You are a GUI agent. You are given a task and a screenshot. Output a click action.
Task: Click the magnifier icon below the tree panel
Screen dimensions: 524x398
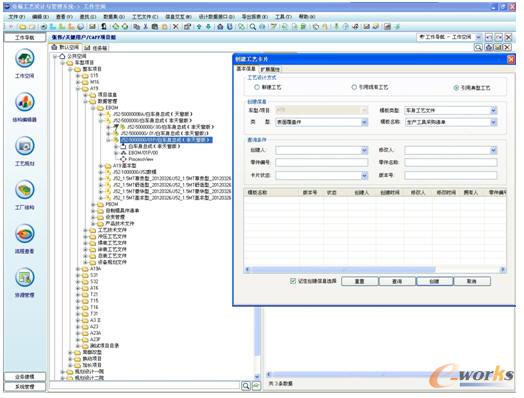click(x=246, y=386)
